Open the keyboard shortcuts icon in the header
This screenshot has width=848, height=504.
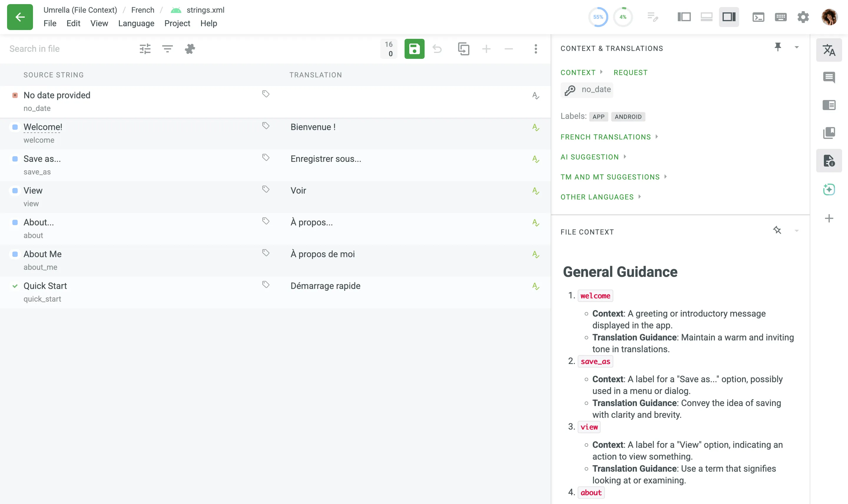point(781,17)
